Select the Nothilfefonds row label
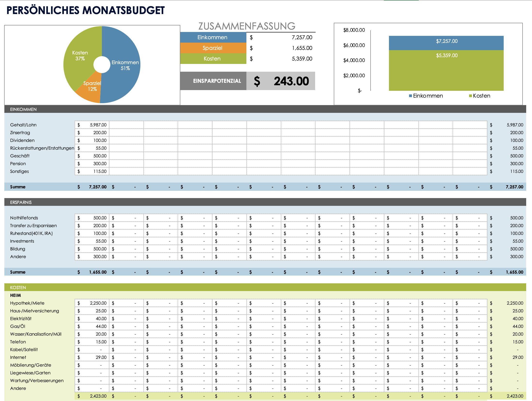The image size is (532, 401). coord(24,218)
